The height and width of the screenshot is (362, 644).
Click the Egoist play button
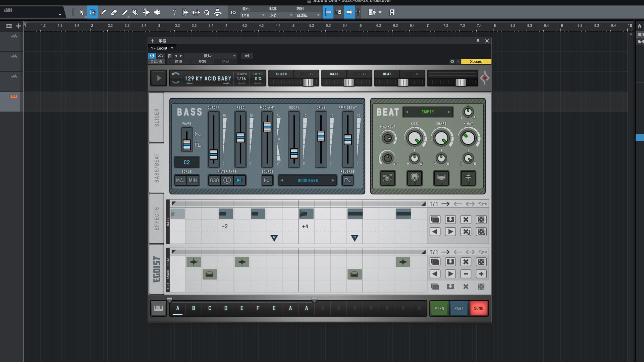(x=159, y=78)
